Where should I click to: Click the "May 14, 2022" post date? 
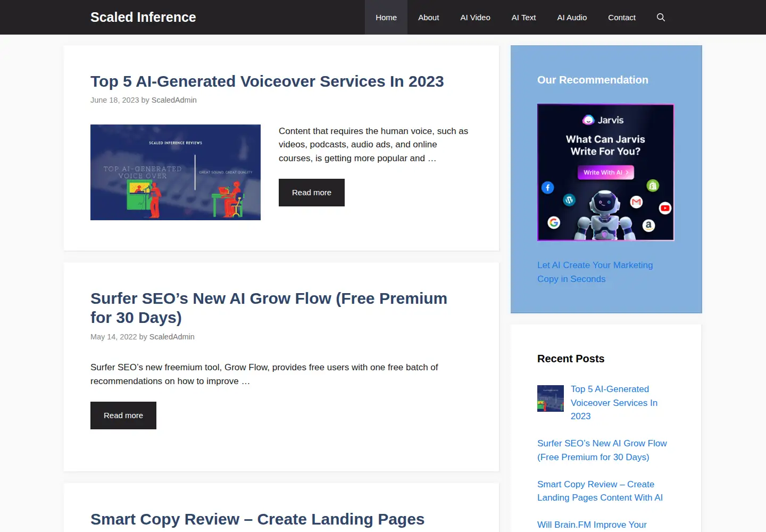[x=113, y=337]
